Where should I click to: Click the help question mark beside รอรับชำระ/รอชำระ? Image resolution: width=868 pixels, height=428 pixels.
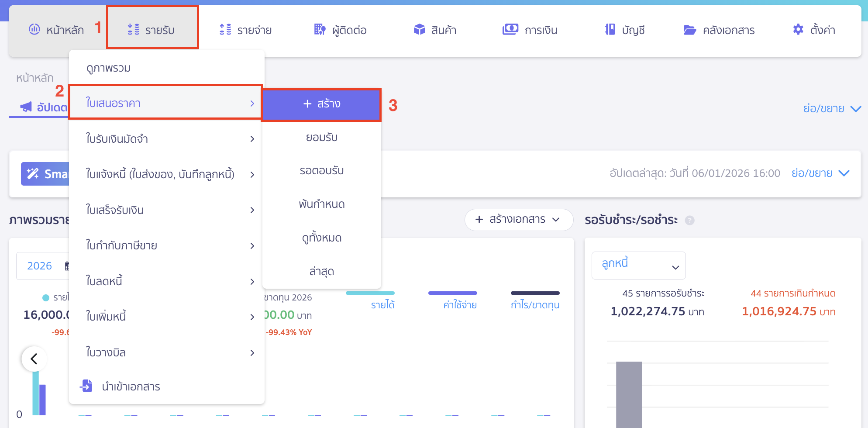[x=690, y=221]
